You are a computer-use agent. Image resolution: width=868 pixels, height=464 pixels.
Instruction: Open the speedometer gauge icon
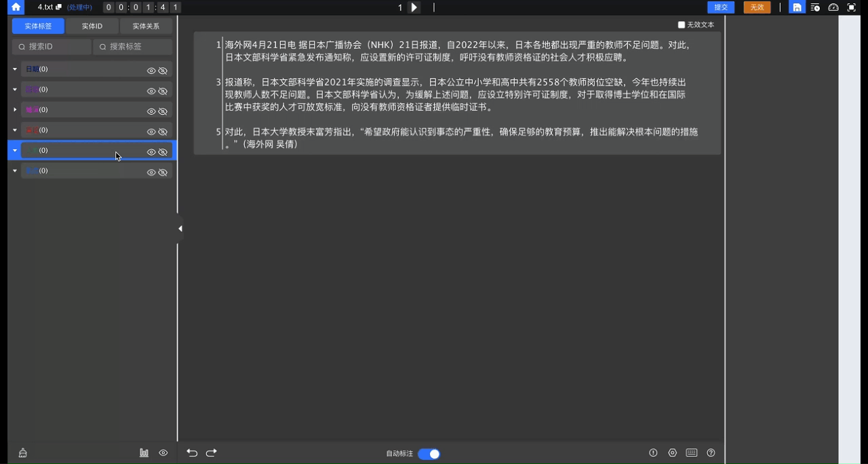[x=833, y=7]
